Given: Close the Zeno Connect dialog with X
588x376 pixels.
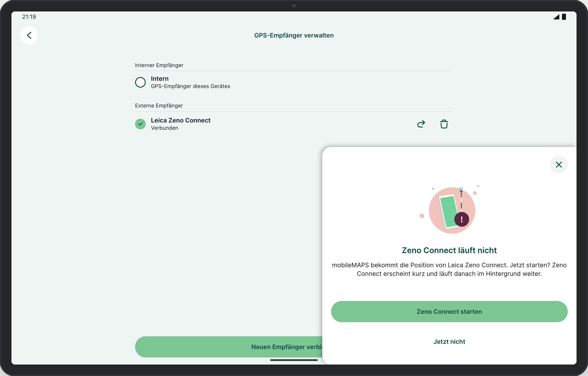Looking at the screenshot, I should [x=559, y=165].
